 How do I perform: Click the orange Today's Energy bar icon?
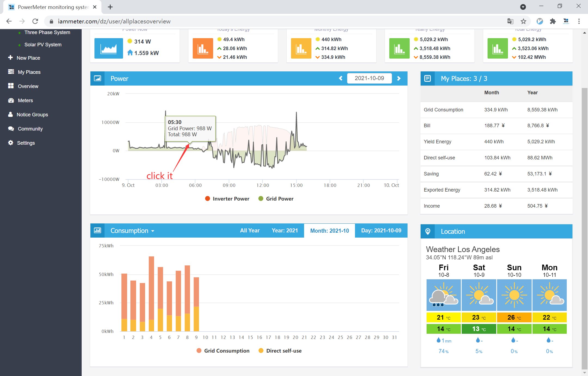[203, 48]
